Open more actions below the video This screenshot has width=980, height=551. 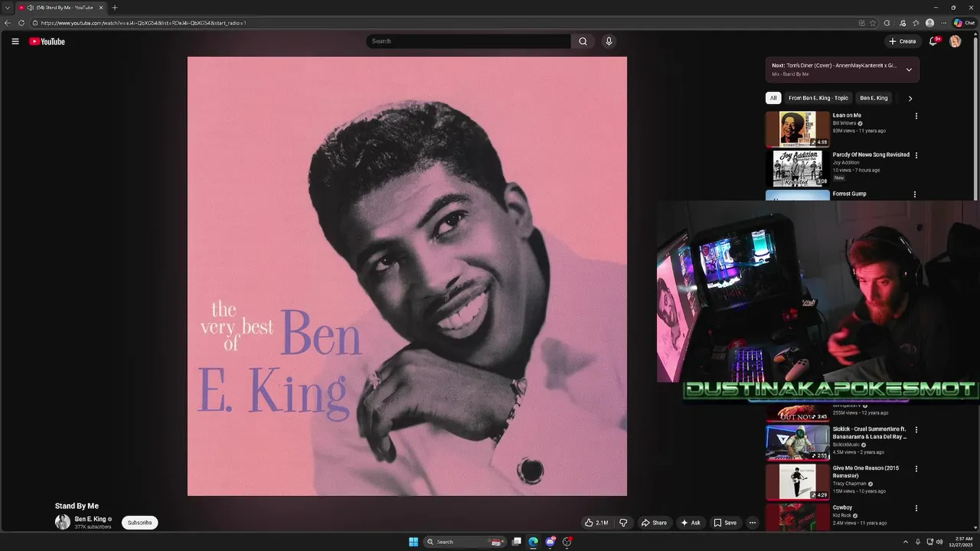tap(752, 523)
